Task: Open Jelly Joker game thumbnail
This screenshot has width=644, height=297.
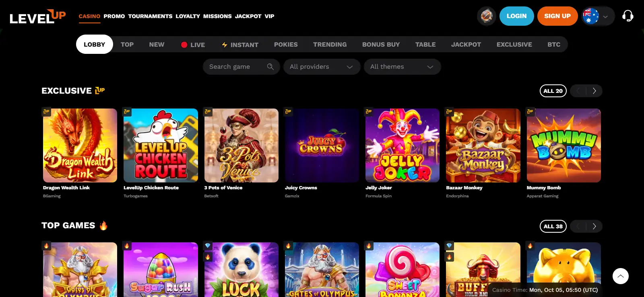Action: [402, 145]
